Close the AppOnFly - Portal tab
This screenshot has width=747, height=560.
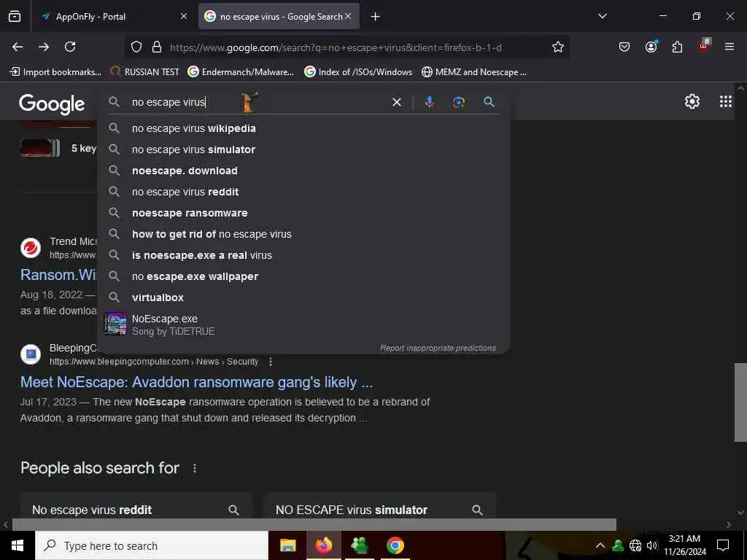click(183, 17)
